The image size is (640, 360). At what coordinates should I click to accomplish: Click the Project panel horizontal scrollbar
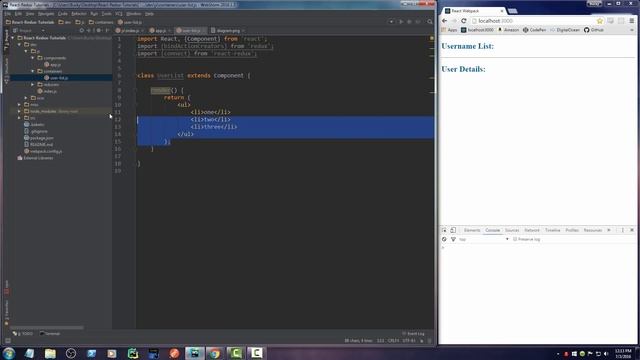point(47,327)
